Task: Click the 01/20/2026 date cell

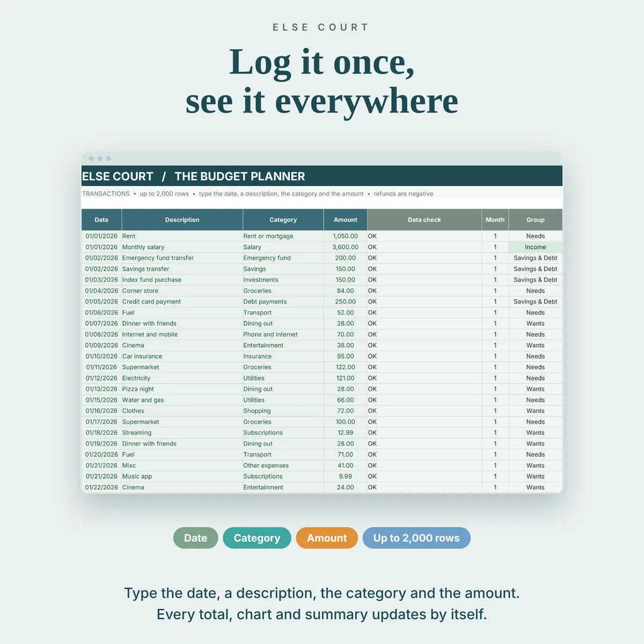Action: click(x=101, y=455)
